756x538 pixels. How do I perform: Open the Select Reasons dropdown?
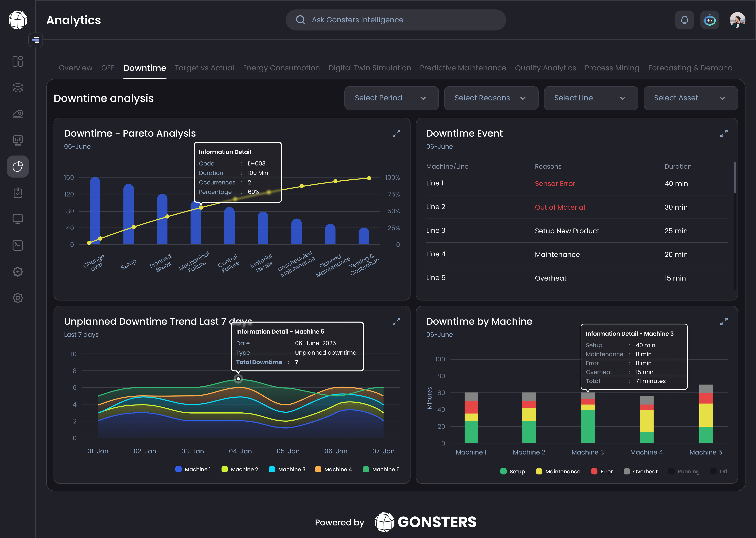coord(491,98)
